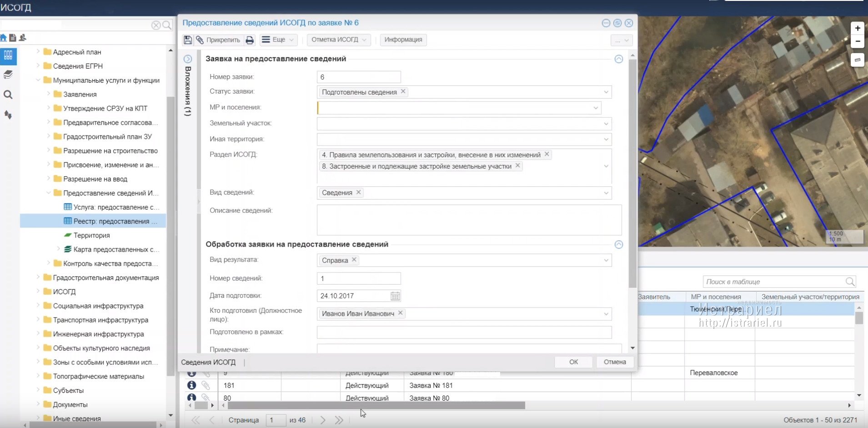The width and height of the screenshot is (868, 428).
Task: Expand the 'Градостроительная документация' folder
Action: [x=39, y=277]
